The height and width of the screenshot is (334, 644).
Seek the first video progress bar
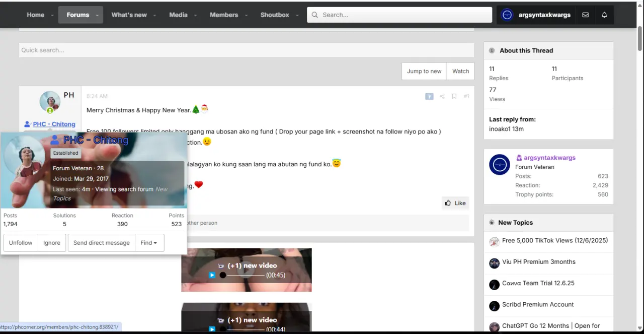coord(246,275)
